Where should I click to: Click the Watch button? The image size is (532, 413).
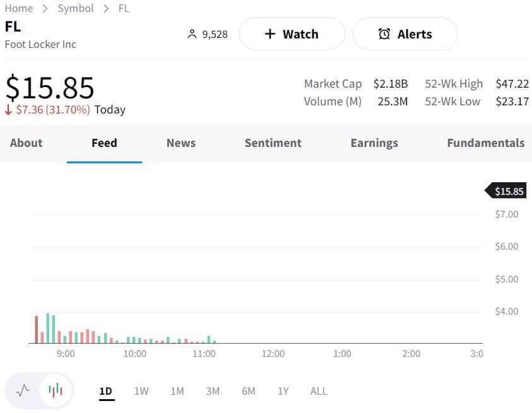pos(292,34)
